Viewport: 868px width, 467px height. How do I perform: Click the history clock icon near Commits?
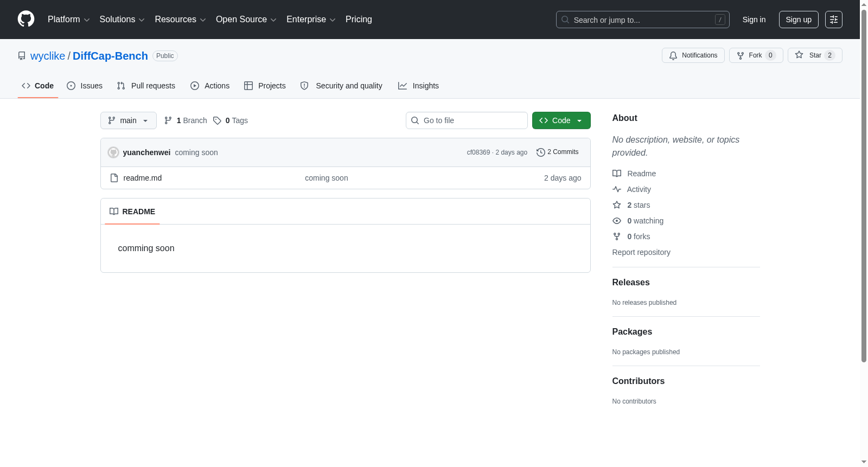click(x=540, y=152)
